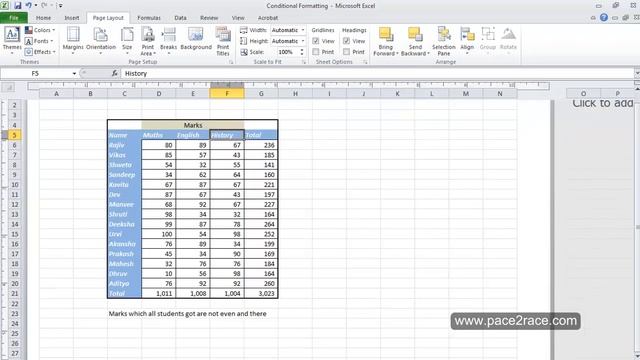This screenshot has height=360, width=640.
Task: Open Page Setup dialog launcher
Action: tap(231, 62)
